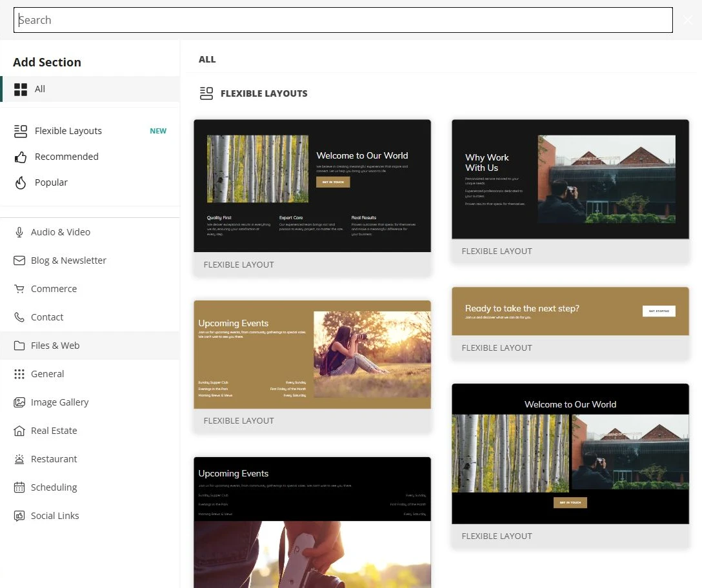Open Image Gallery category
This screenshot has width=702, height=588.
click(59, 402)
